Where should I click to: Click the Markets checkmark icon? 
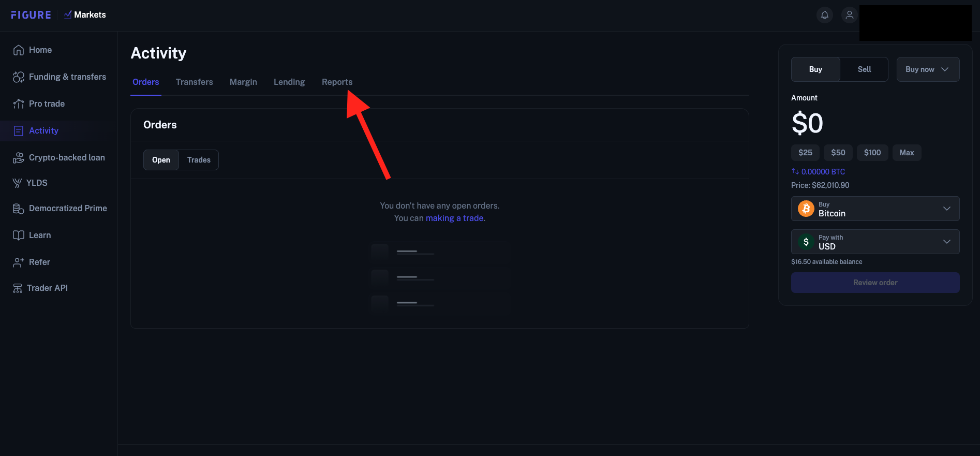68,14
